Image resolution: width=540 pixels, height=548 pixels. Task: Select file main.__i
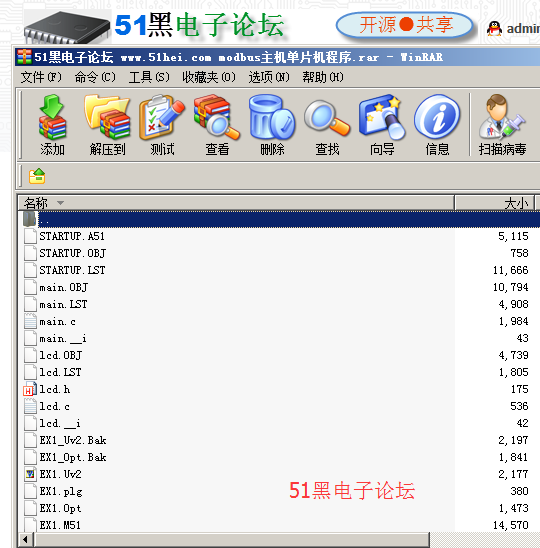[x=63, y=338]
